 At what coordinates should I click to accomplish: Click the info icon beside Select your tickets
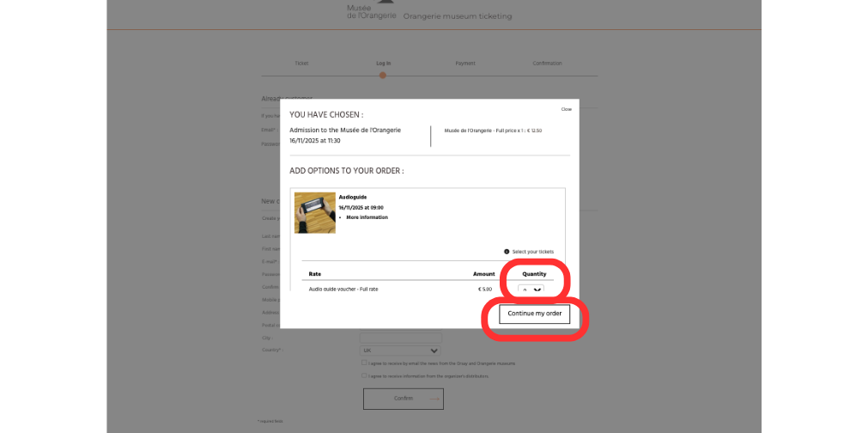(x=507, y=252)
